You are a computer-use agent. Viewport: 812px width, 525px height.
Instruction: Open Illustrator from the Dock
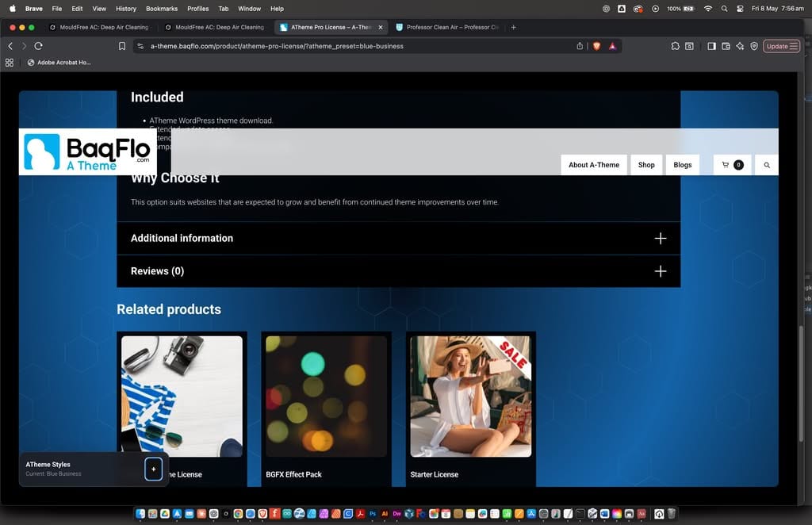click(385, 514)
